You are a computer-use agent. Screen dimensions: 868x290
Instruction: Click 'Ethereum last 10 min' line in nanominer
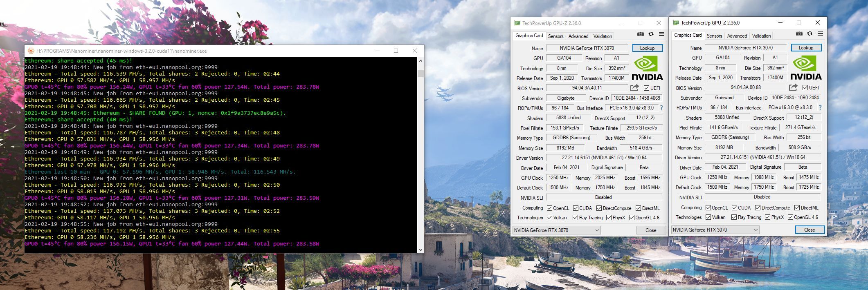click(160, 172)
